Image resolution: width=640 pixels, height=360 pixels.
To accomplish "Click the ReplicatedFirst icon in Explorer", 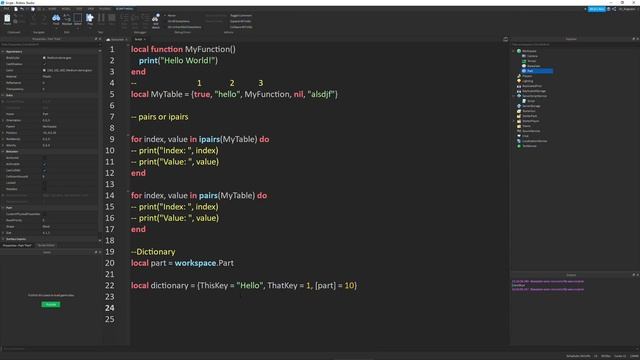I will click(x=519, y=86).
